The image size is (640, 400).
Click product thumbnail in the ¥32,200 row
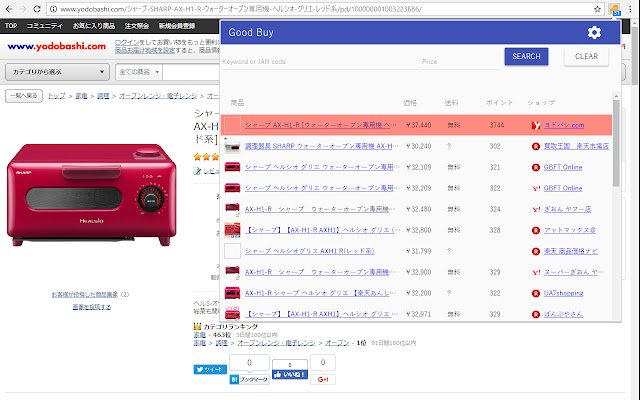pos(232,293)
